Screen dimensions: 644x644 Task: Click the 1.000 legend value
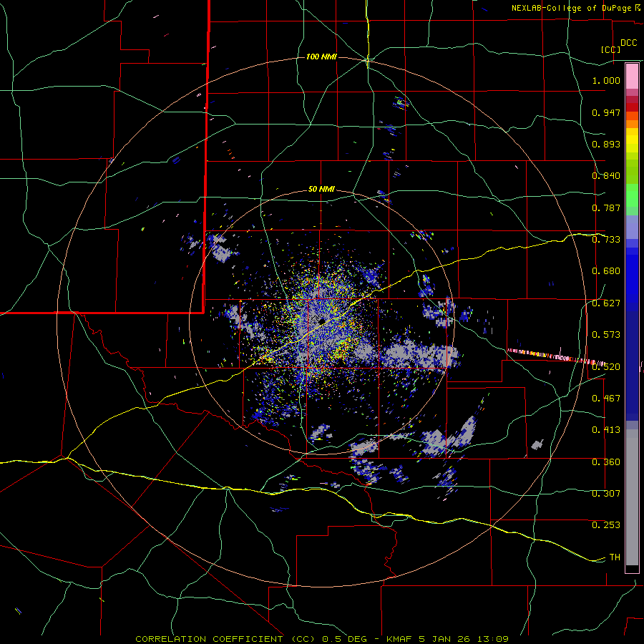coord(606,80)
